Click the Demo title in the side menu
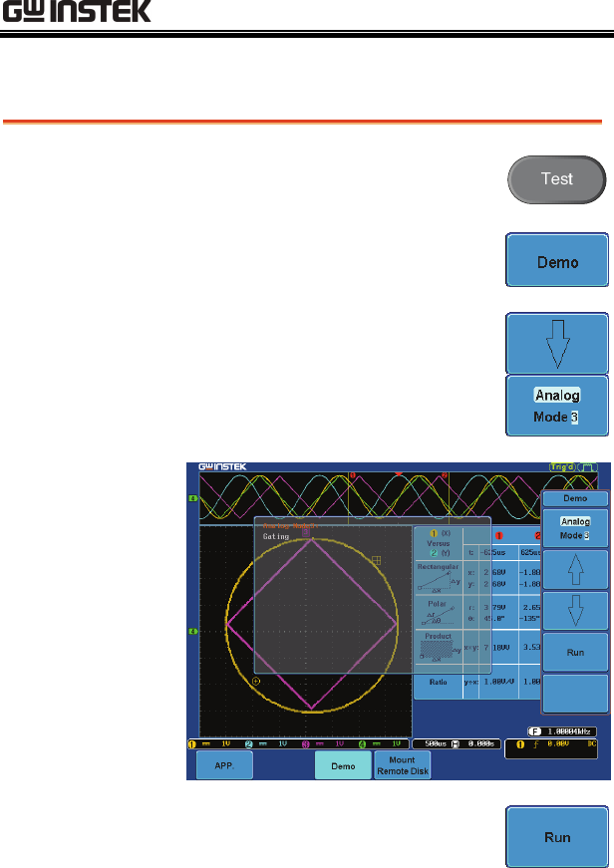 pos(575,498)
